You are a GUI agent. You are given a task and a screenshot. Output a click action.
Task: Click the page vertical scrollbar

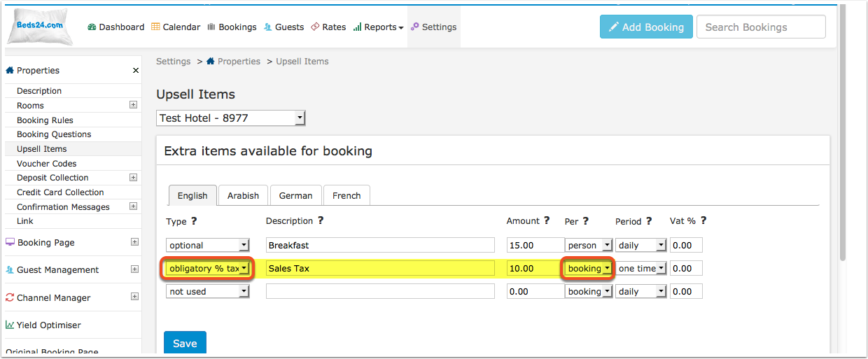click(x=843, y=133)
